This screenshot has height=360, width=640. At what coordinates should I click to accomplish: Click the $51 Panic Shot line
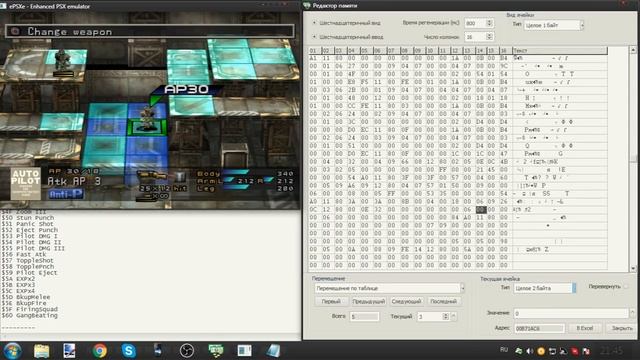[28, 224]
